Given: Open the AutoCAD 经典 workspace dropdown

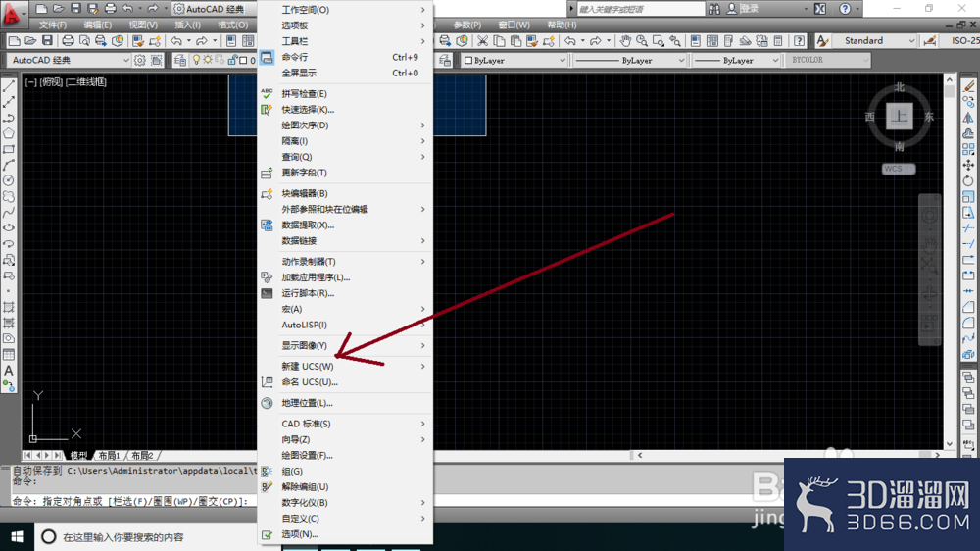Looking at the screenshot, I should (70, 60).
